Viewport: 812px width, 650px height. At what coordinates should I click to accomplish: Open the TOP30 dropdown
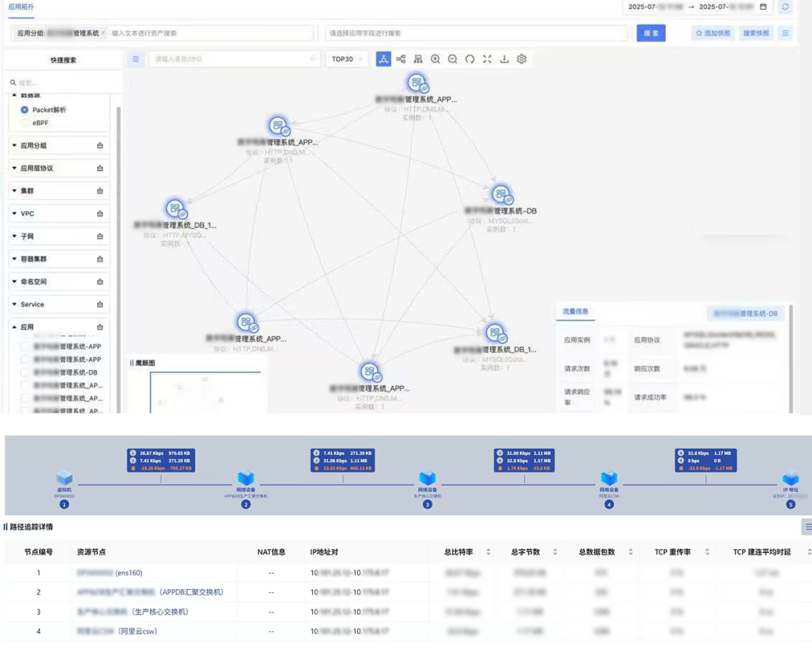[x=347, y=59]
